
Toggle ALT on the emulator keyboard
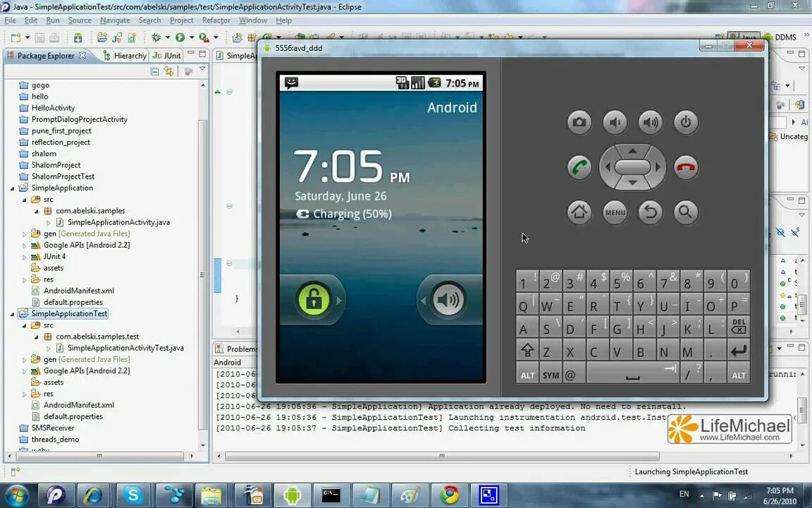(x=527, y=375)
